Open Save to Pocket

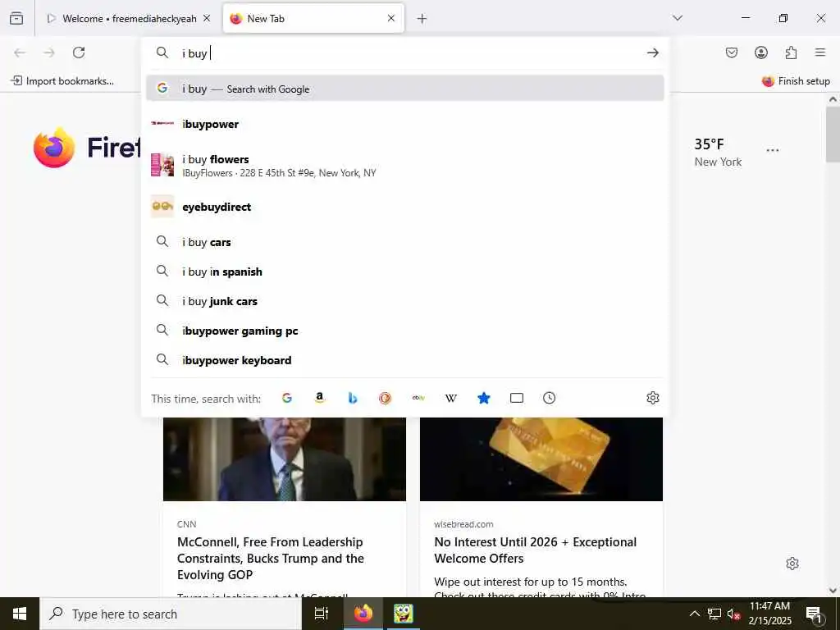click(732, 52)
